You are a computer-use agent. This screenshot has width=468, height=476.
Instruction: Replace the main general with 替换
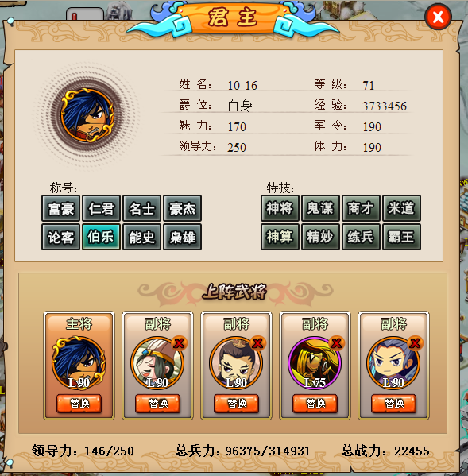[79, 404]
